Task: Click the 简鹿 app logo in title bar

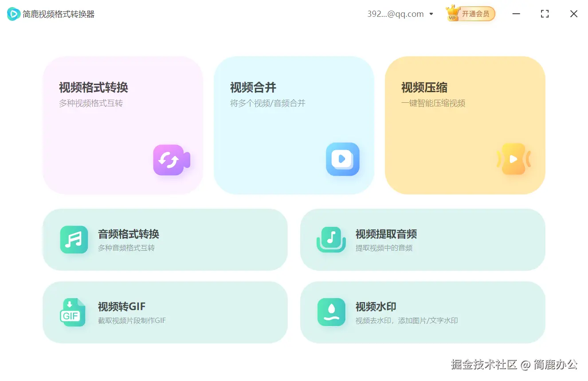Action: 13,14
